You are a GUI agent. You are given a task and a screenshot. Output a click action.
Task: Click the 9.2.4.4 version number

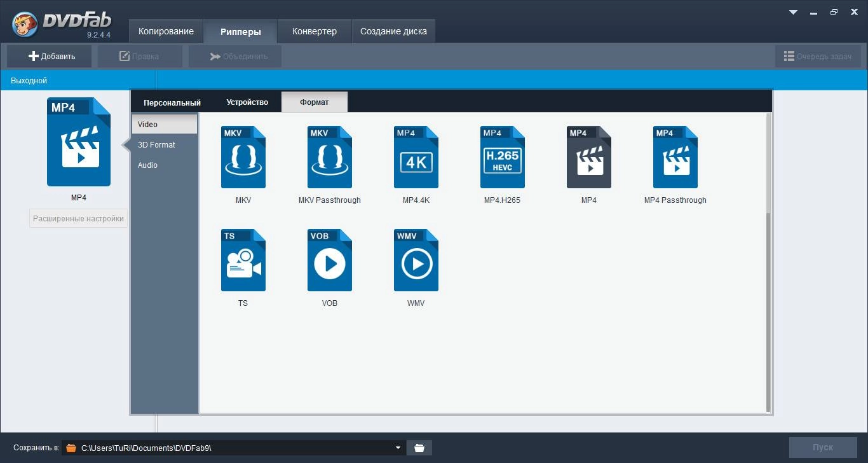99,34
